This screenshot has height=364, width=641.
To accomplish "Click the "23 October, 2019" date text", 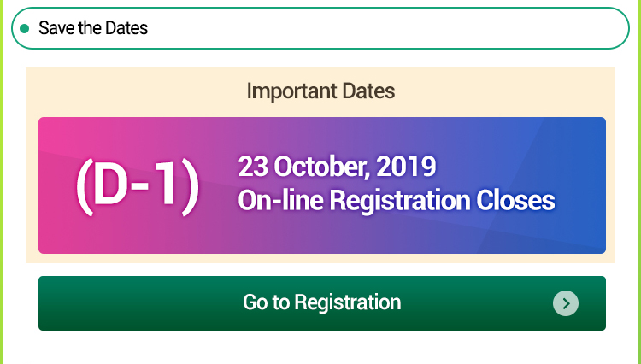I will point(337,165).
